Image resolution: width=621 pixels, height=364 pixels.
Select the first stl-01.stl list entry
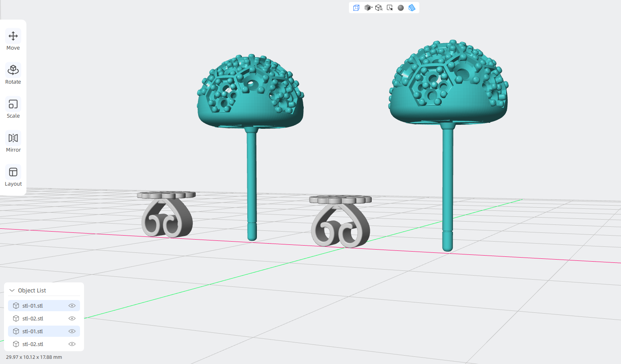44,306
